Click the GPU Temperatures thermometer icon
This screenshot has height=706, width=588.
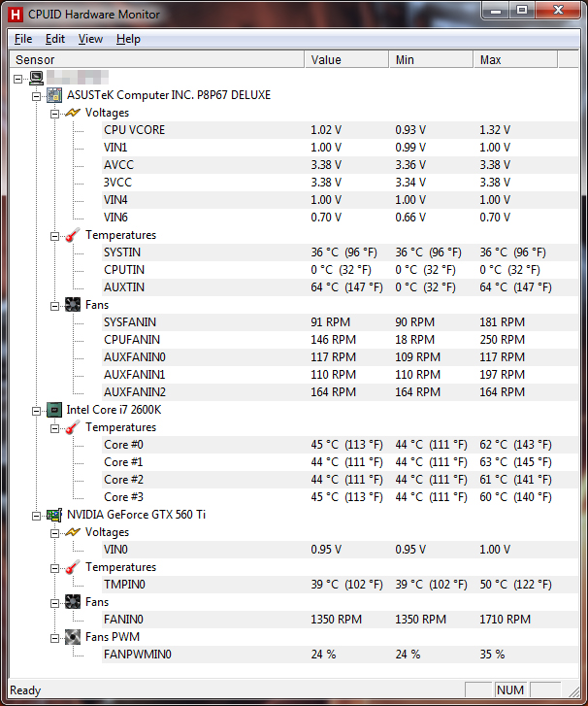pos(73,567)
